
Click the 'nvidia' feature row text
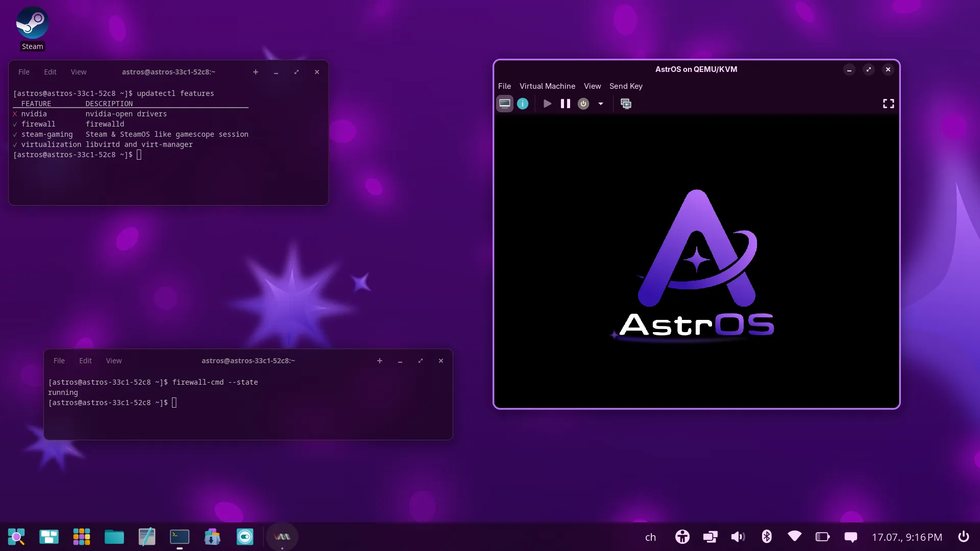(x=34, y=114)
